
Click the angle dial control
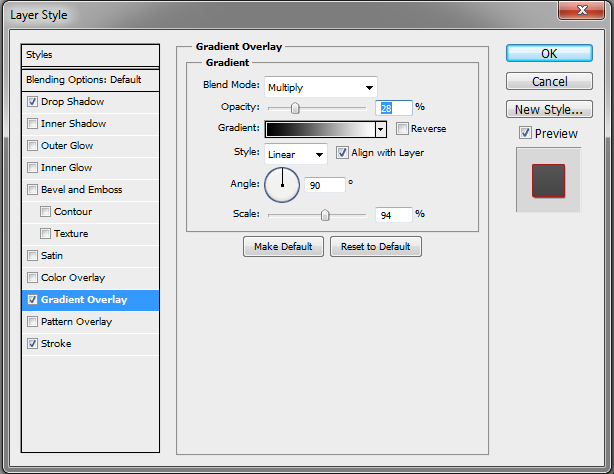tap(282, 184)
